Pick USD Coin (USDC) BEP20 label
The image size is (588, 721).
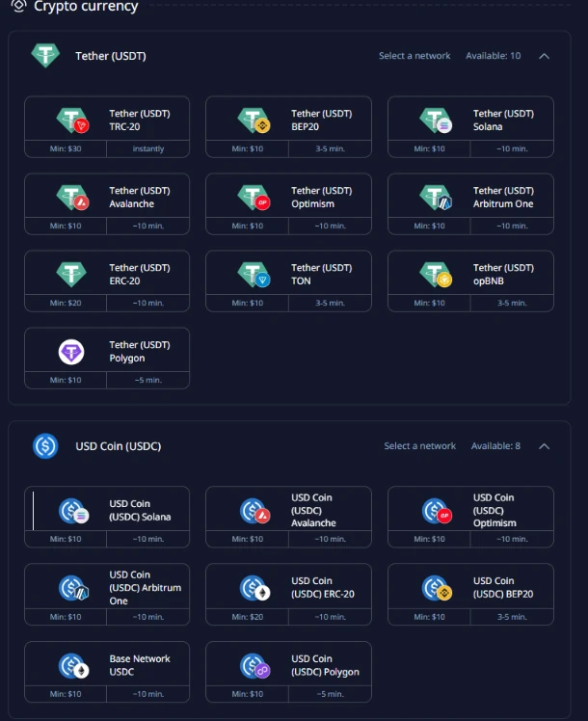coord(503,588)
